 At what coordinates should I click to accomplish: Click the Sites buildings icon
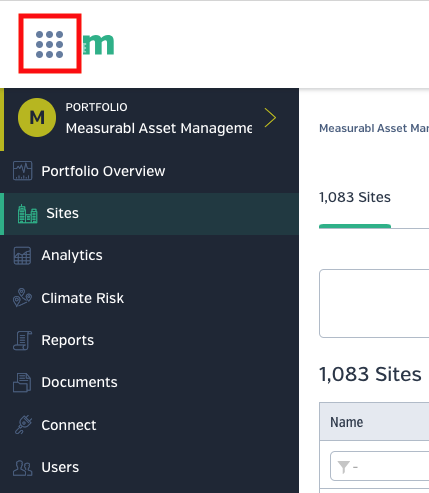[27, 213]
